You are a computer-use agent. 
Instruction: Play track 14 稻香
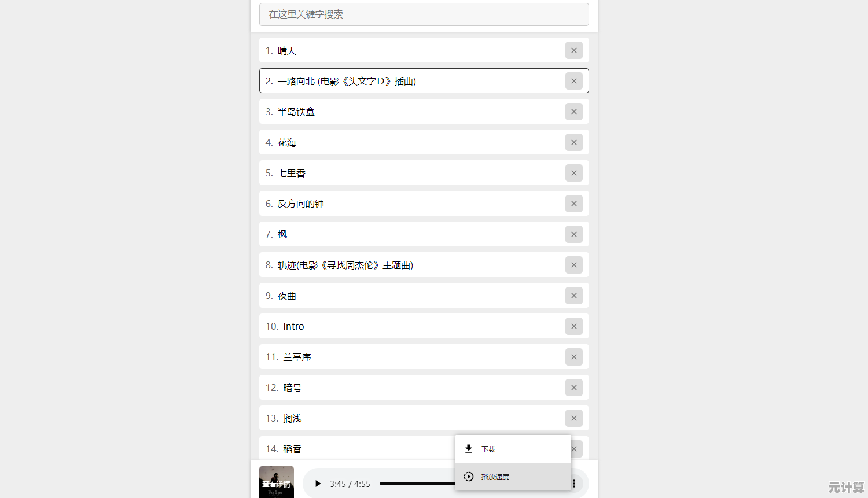[x=357, y=449]
